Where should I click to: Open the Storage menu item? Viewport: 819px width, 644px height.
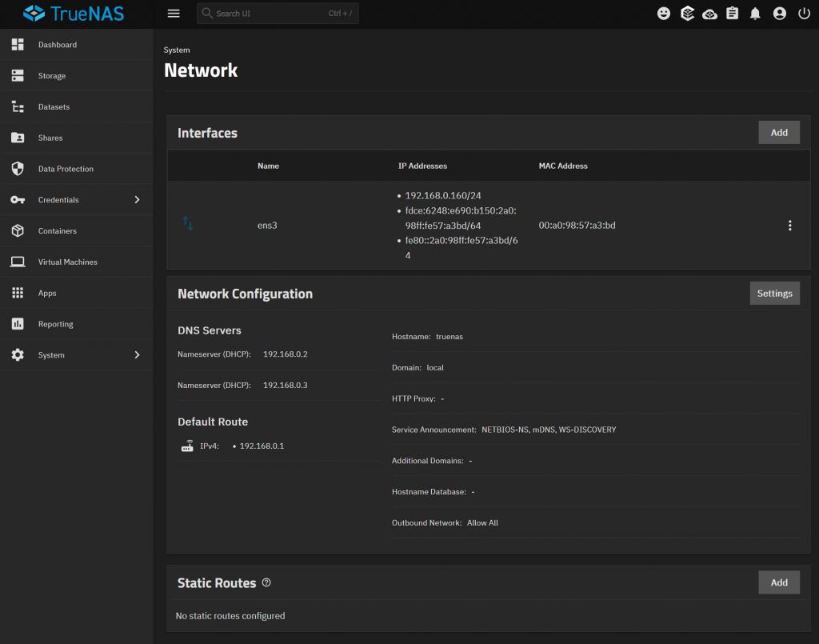click(76, 76)
